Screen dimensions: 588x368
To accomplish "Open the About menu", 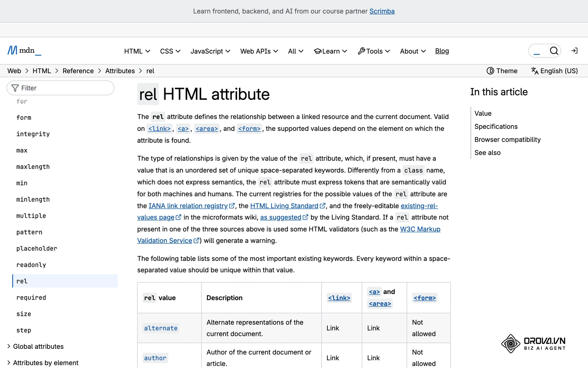I will pyautogui.click(x=413, y=51).
